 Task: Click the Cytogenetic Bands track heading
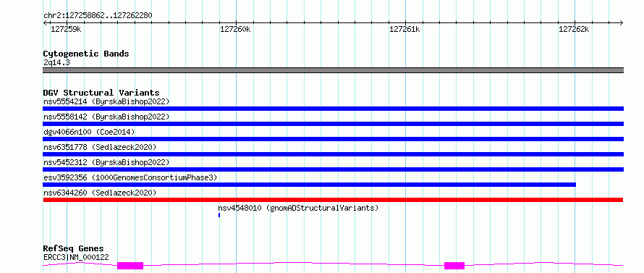pyautogui.click(x=86, y=54)
